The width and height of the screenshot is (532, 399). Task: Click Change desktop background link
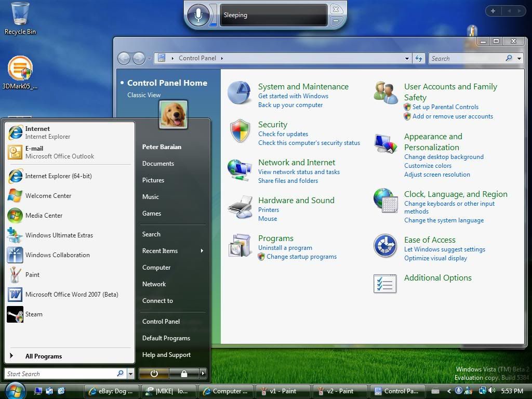click(444, 157)
